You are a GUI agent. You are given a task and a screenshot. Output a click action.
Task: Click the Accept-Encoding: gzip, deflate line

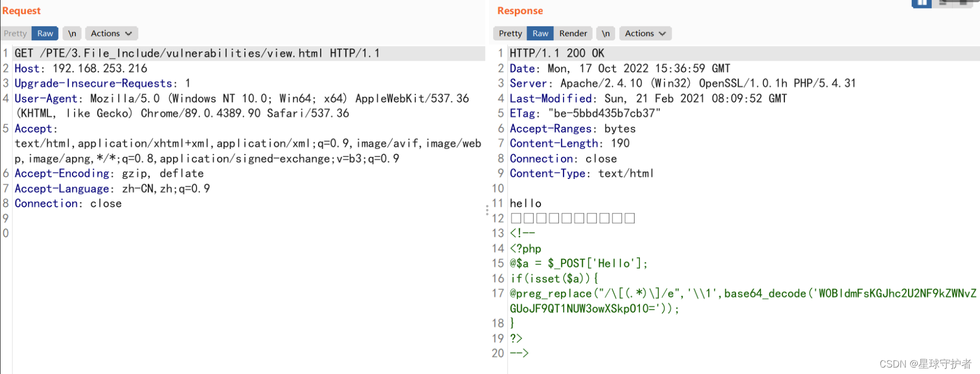109,174
